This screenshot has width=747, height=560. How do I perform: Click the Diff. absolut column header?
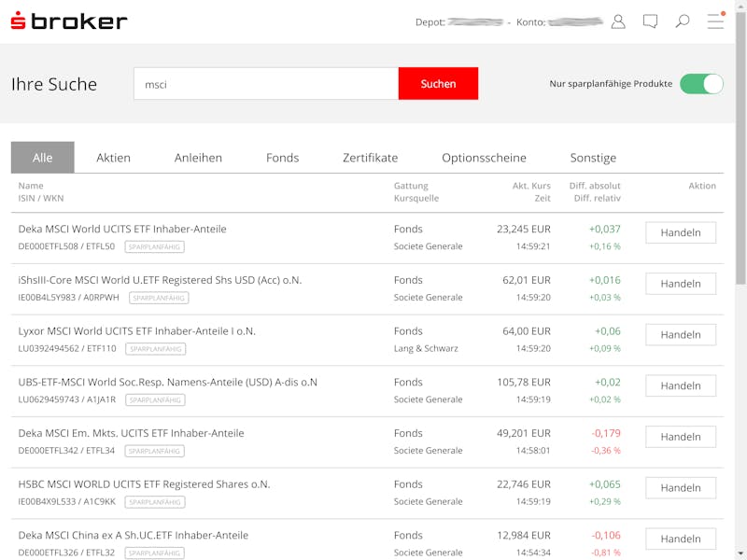point(595,186)
